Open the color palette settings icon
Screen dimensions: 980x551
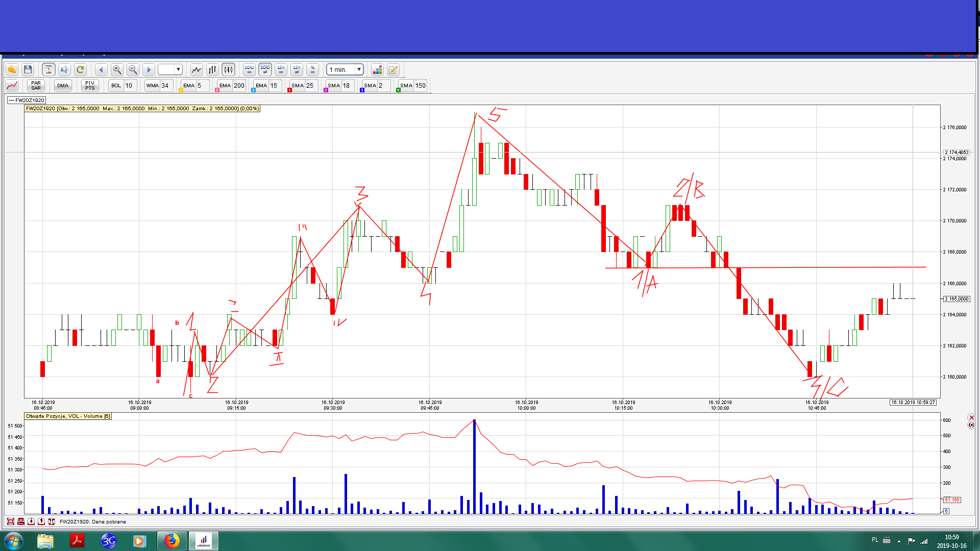(x=377, y=70)
